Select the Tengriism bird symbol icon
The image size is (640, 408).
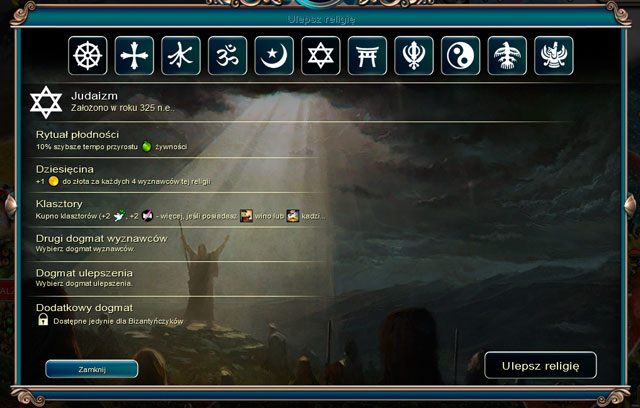click(x=507, y=55)
